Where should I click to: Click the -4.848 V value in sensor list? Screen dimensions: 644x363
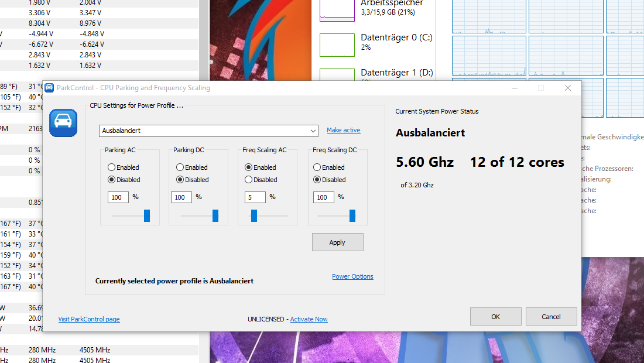pos(91,34)
